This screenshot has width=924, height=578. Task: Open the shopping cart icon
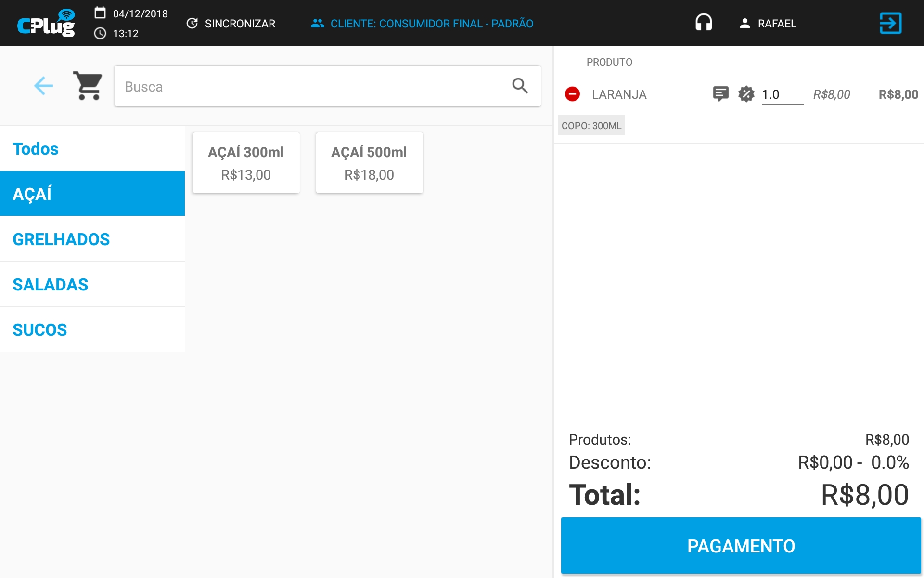89,86
